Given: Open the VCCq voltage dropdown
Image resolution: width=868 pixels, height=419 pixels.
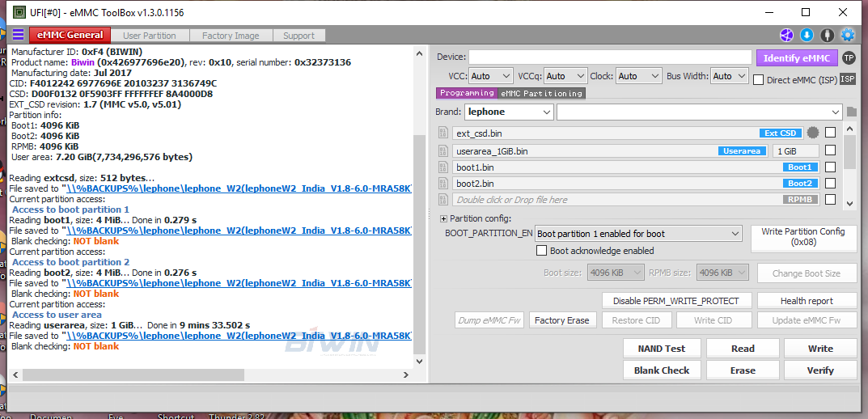Looking at the screenshot, I should click(565, 76).
